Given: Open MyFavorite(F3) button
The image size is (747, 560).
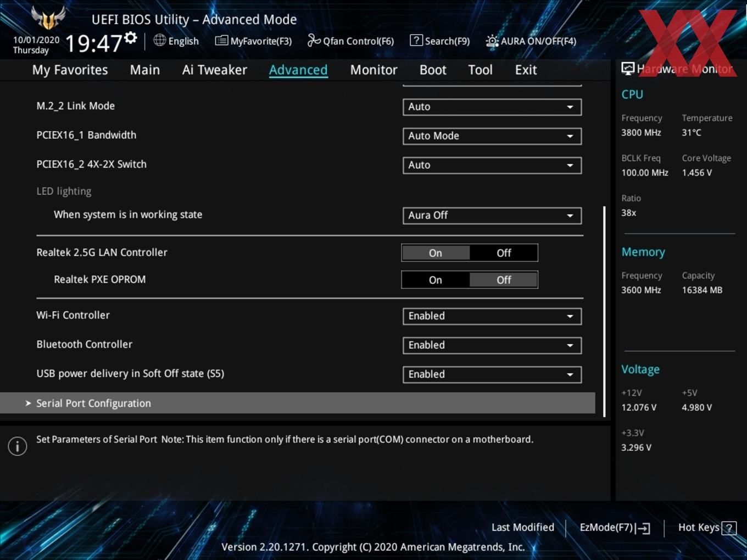Looking at the screenshot, I should 253,41.
